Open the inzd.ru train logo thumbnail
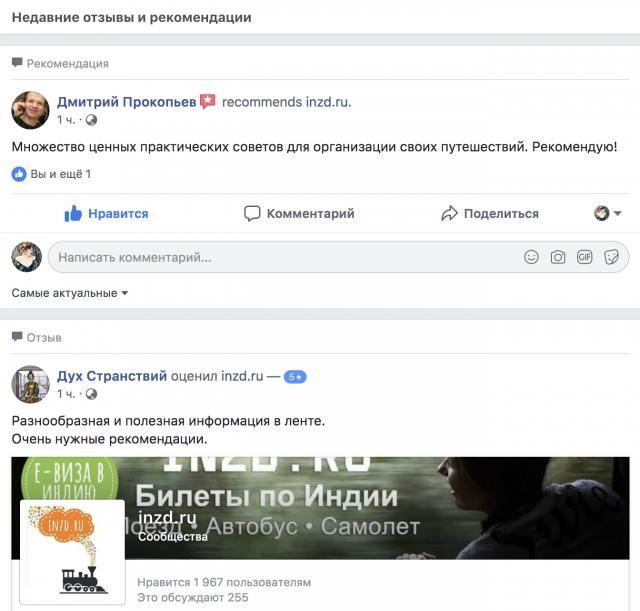The height and width of the screenshot is (611, 640). point(73,552)
